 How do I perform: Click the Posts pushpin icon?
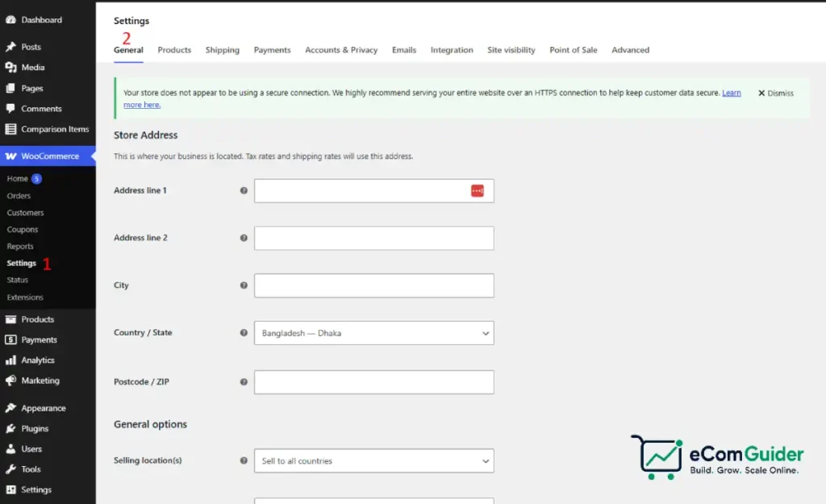tap(10, 47)
